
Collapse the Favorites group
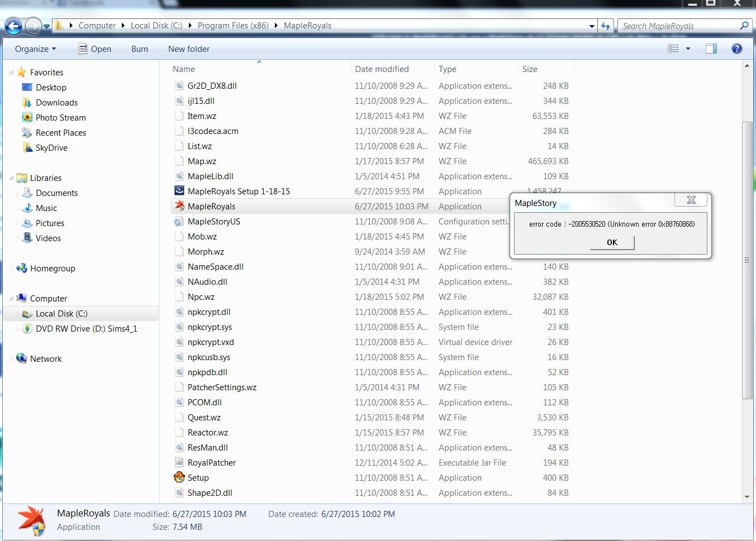click(11, 73)
